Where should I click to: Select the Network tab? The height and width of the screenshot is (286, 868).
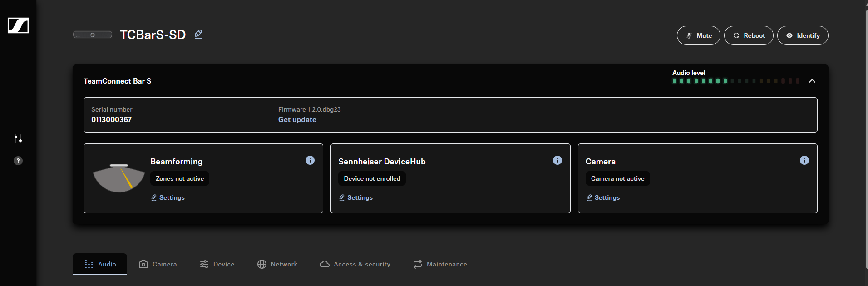click(277, 264)
